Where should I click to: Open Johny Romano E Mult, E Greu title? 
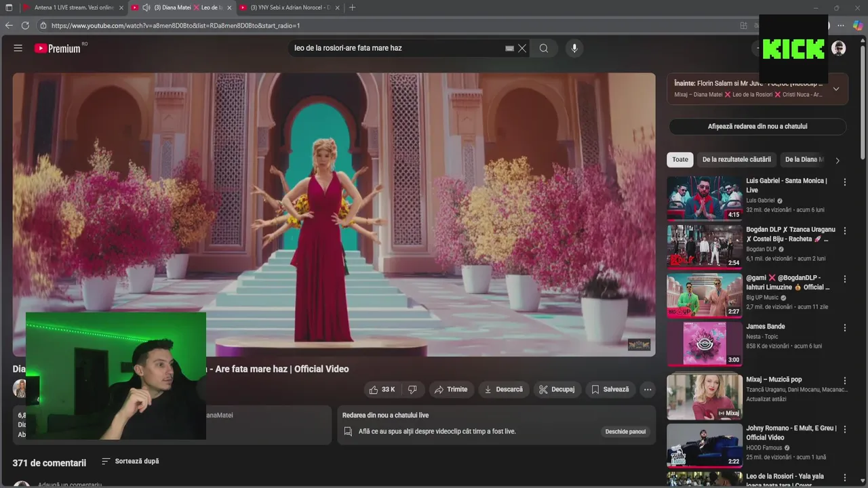pos(791,433)
